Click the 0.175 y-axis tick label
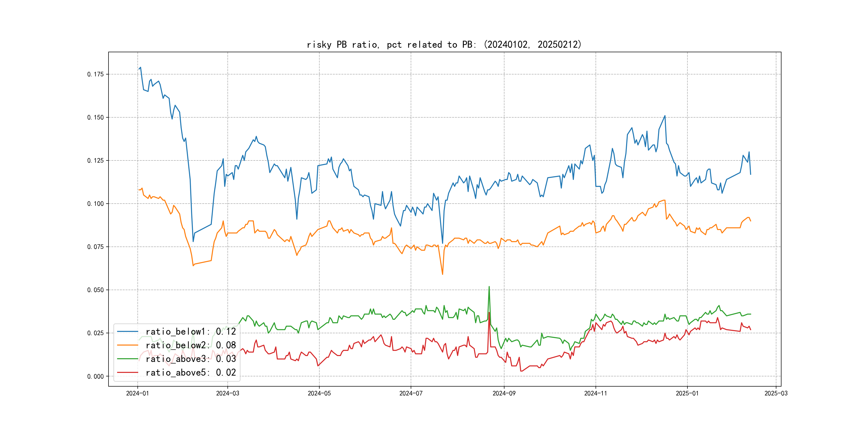 (95, 74)
